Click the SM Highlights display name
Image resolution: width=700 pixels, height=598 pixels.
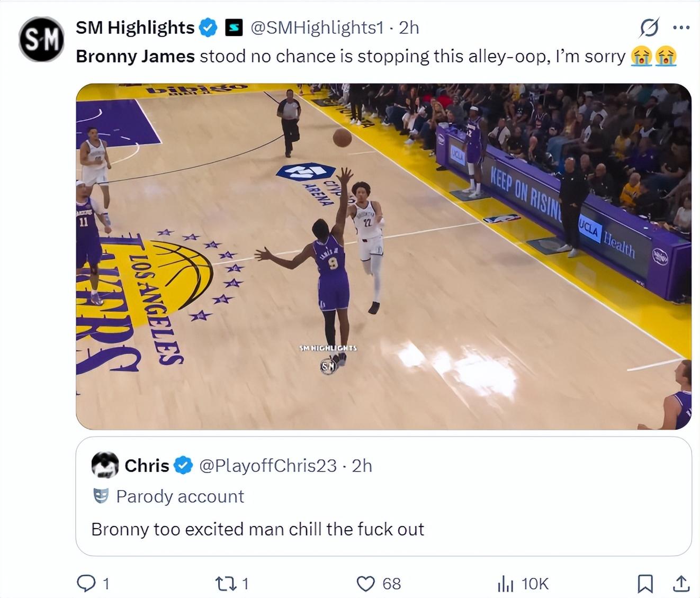click(x=135, y=28)
